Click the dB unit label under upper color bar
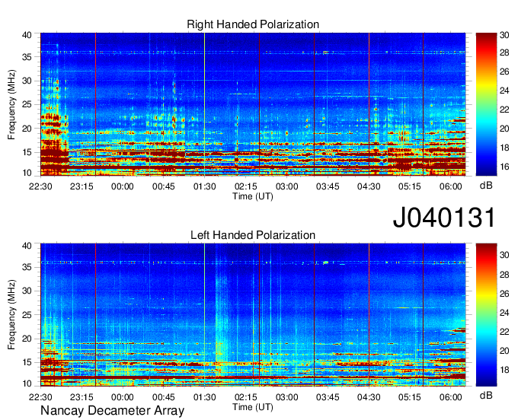The image size is (518, 420). pos(486,186)
